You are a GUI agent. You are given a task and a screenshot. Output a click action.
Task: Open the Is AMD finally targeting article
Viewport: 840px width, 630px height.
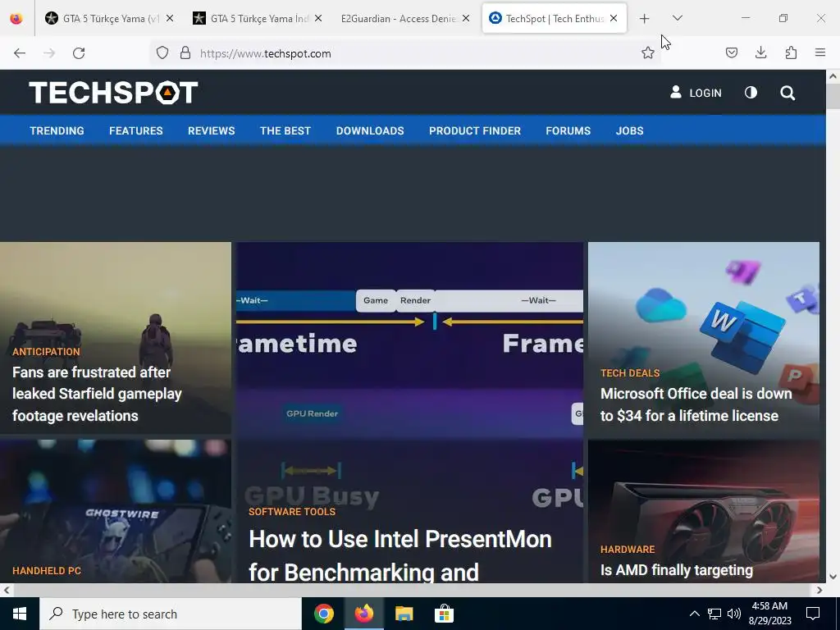[x=677, y=570]
